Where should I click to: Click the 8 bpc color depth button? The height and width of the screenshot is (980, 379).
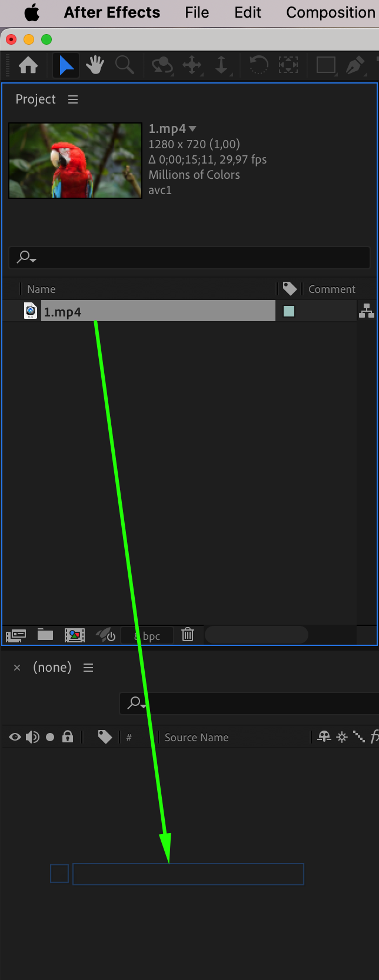(x=147, y=636)
